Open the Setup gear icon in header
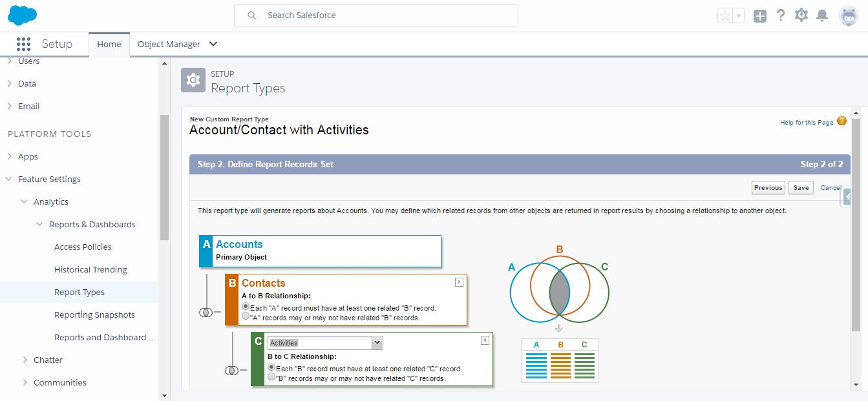 (x=801, y=14)
